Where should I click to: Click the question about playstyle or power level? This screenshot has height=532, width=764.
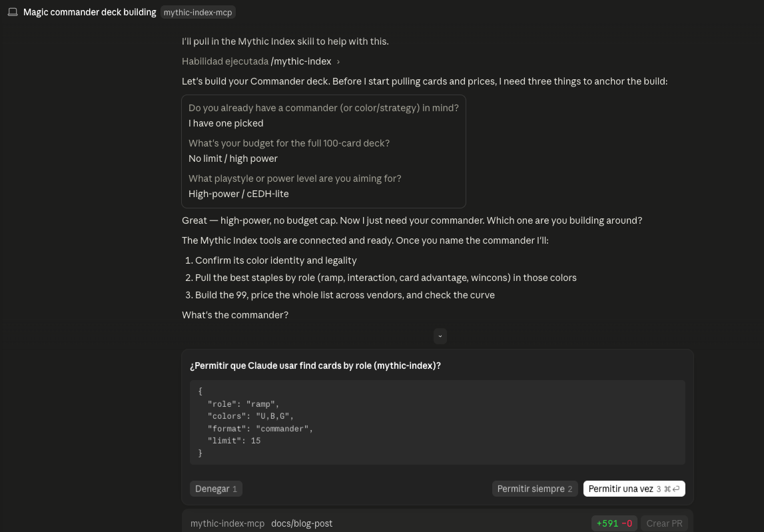[295, 178]
